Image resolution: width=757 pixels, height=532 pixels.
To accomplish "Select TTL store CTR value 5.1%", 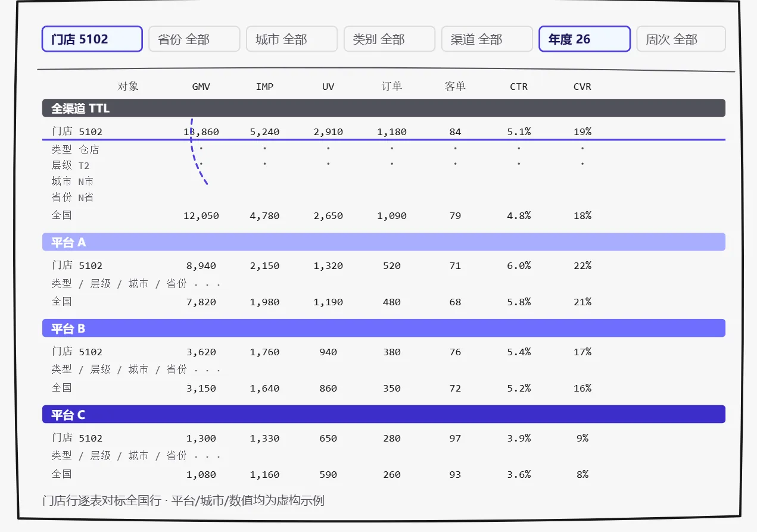I will coord(519,132).
